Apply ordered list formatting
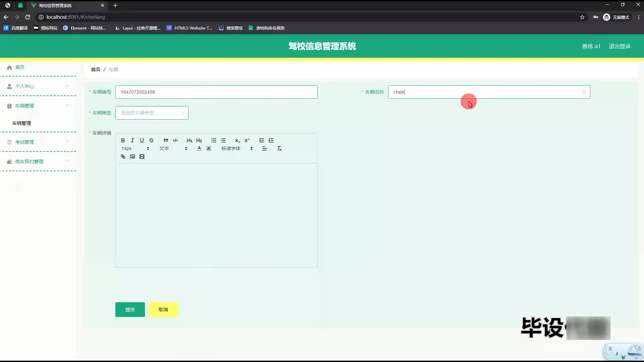The image size is (644, 362). click(214, 140)
